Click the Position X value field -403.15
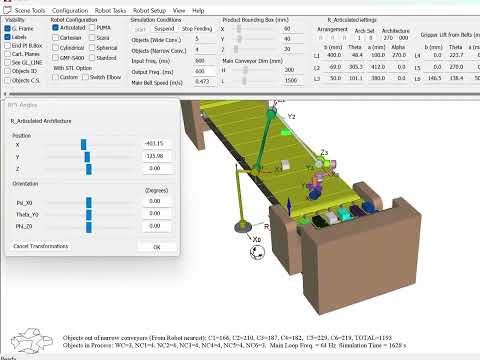This screenshot has height=360, width=480. click(x=158, y=144)
